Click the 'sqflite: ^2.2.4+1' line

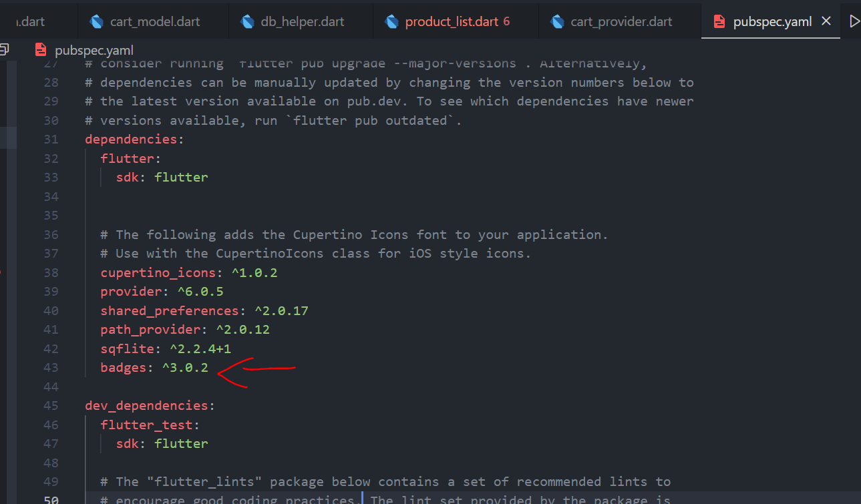point(166,348)
